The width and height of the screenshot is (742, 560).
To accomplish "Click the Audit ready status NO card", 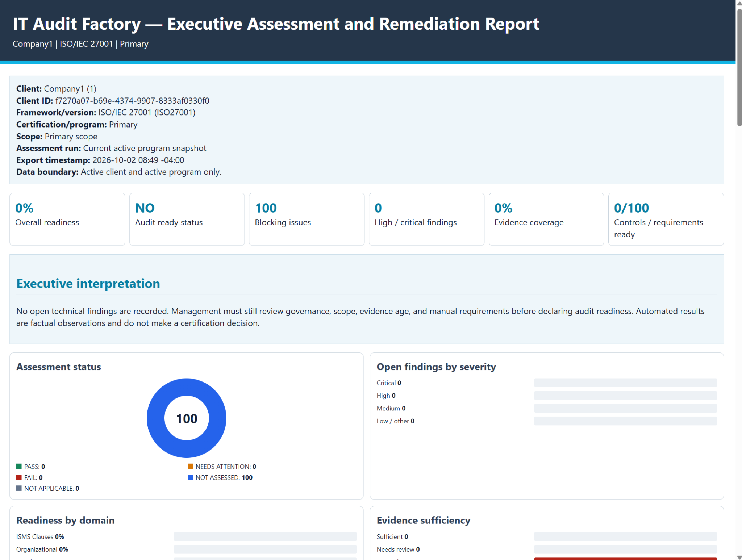I will coord(187,219).
